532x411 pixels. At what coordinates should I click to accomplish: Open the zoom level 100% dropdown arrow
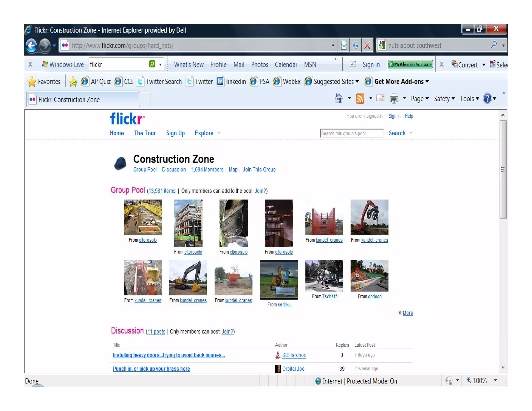[x=495, y=381]
